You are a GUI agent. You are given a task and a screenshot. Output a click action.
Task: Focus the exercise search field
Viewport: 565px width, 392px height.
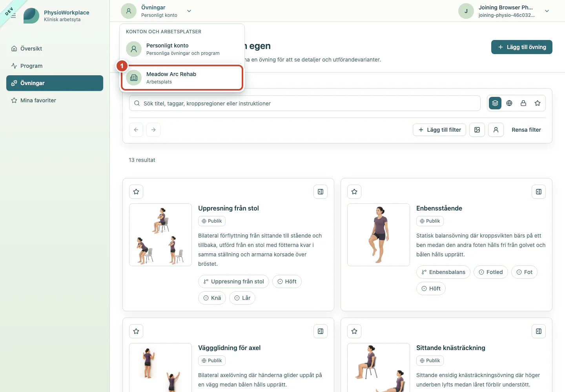[x=305, y=103]
